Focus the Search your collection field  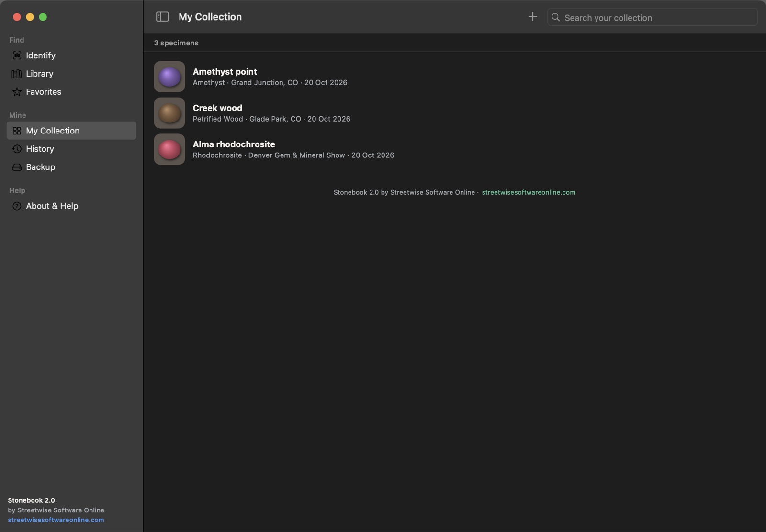(652, 17)
